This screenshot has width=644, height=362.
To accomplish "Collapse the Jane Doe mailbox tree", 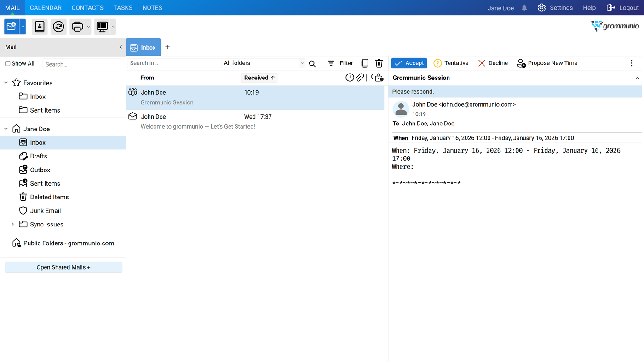I will [x=6, y=129].
